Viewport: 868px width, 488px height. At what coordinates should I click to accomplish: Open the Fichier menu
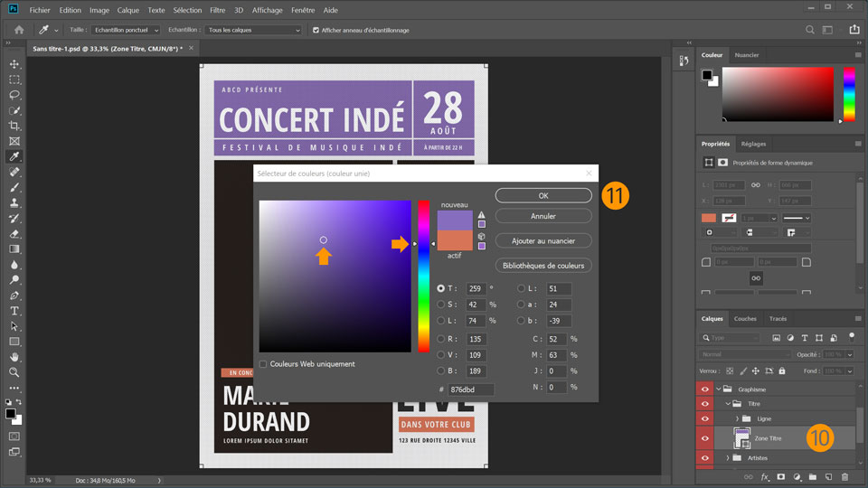point(39,10)
